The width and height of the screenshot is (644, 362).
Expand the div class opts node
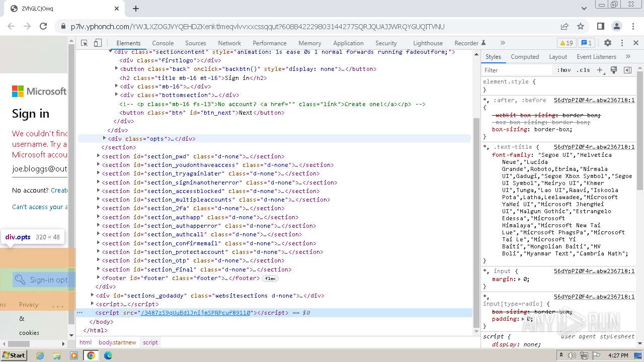(x=105, y=138)
